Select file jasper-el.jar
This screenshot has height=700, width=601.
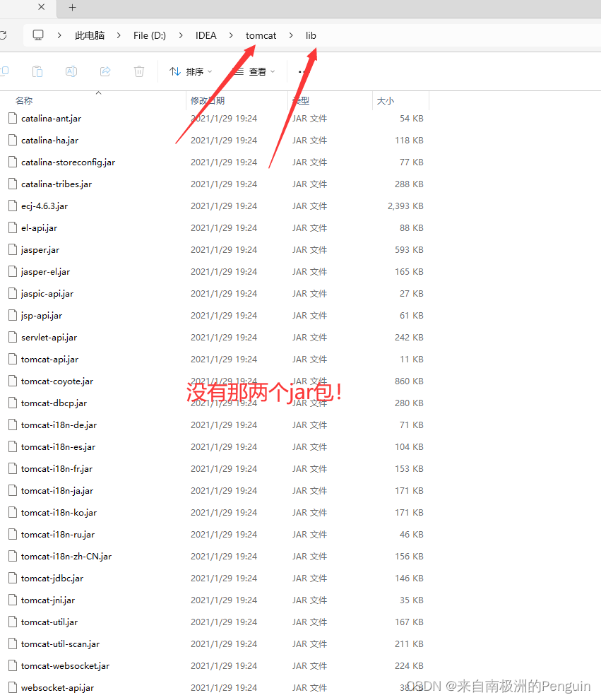(45, 271)
